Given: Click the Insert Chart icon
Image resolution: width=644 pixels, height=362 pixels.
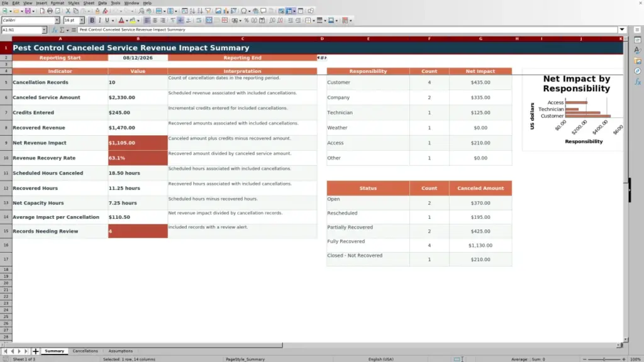Looking at the screenshot, I should (x=226, y=11).
